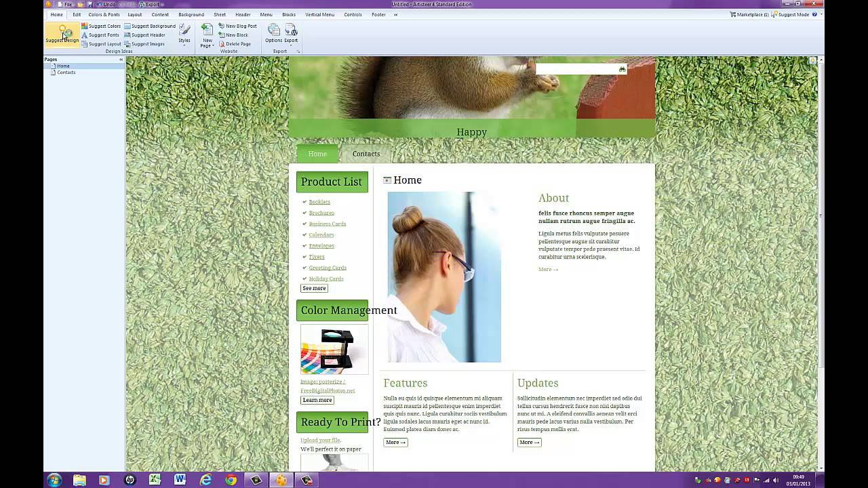The width and height of the screenshot is (868, 488).
Task: Click the Learn more button
Action: 317,400
